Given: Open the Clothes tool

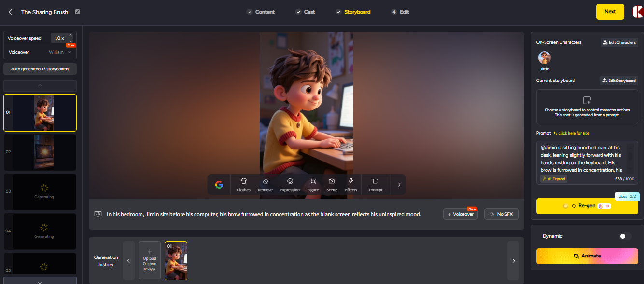Looking at the screenshot, I should 243,185.
